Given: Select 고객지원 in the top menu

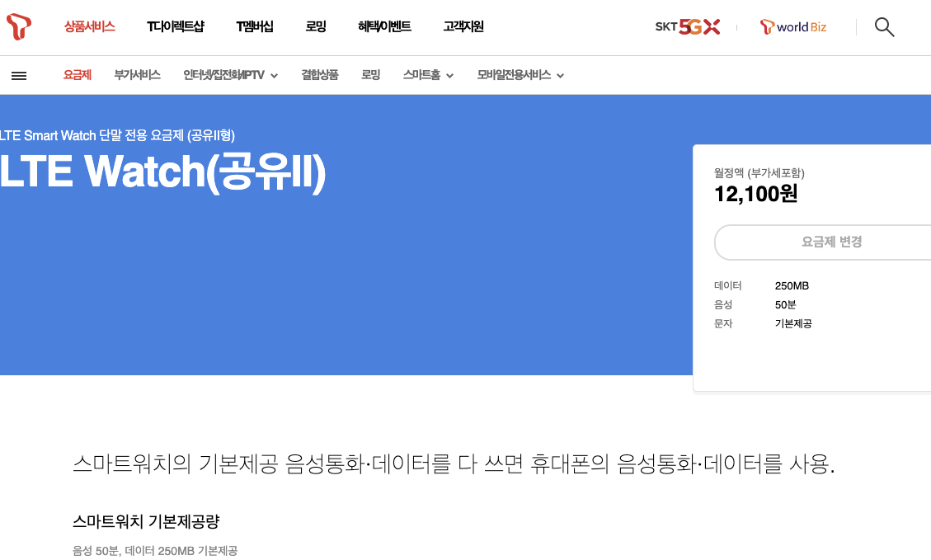Looking at the screenshot, I should click(x=463, y=26).
